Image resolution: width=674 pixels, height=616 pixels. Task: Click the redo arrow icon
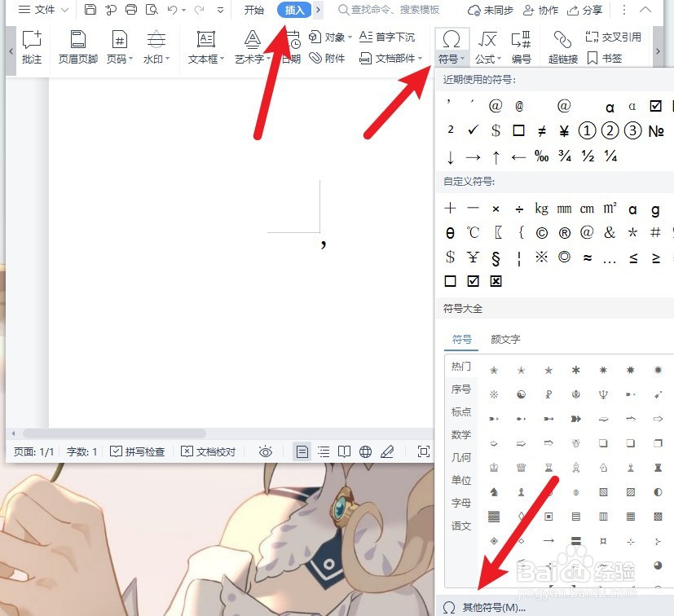[x=199, y=10]
